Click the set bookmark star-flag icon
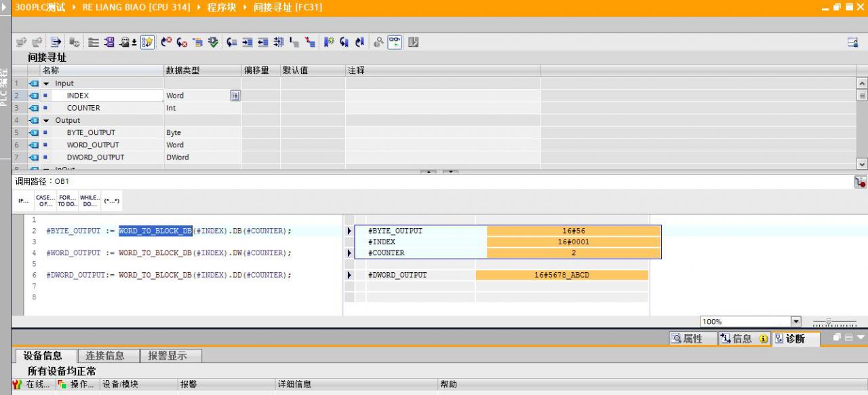This screenshot has height=395, width=868. click(329, 42)
